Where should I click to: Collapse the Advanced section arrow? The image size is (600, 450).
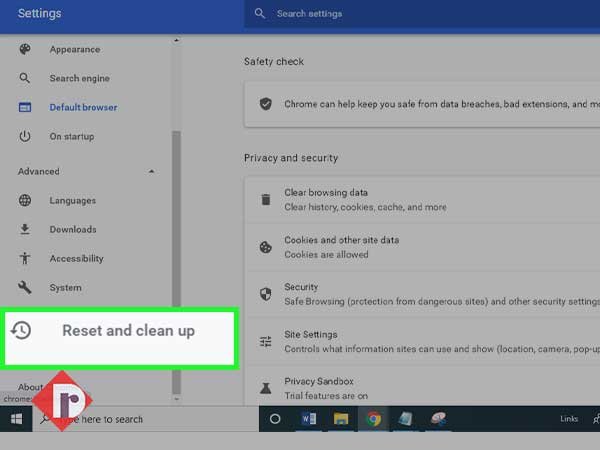[x=152, y=171]
